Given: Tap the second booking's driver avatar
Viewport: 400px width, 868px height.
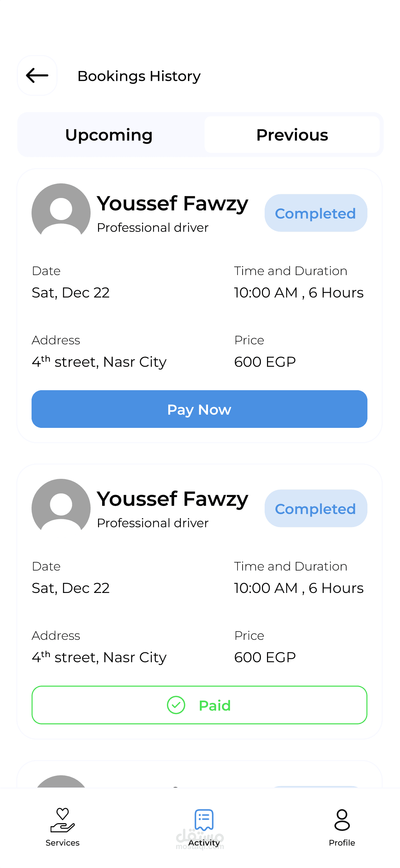Looking at the screenshot, I should (61, 507).
